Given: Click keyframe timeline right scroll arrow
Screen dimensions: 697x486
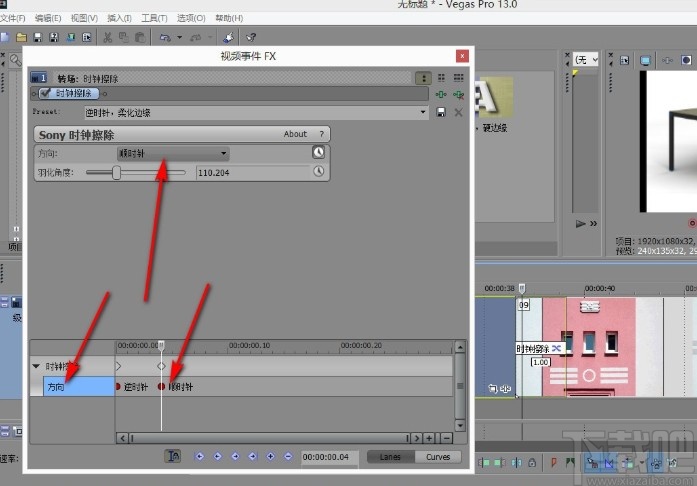Looking at the screenshot, I should (x=417, y=438).
